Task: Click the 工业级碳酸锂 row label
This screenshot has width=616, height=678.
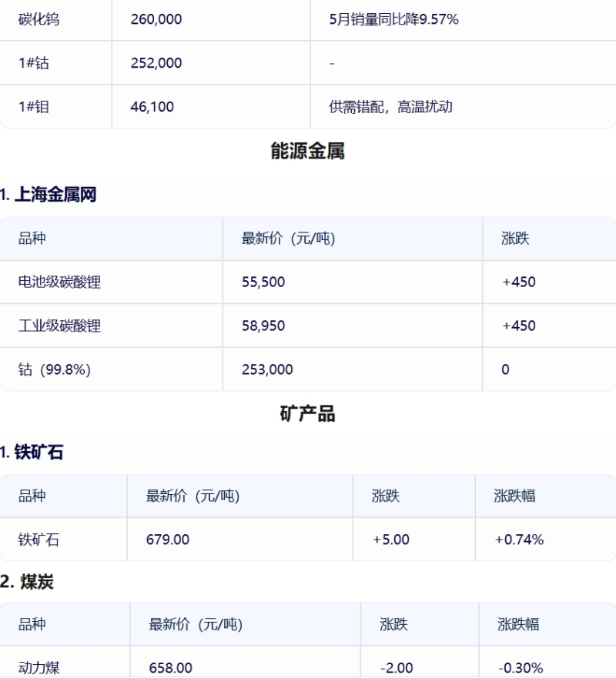Action: pyautogui.click(x=60, y=326)
